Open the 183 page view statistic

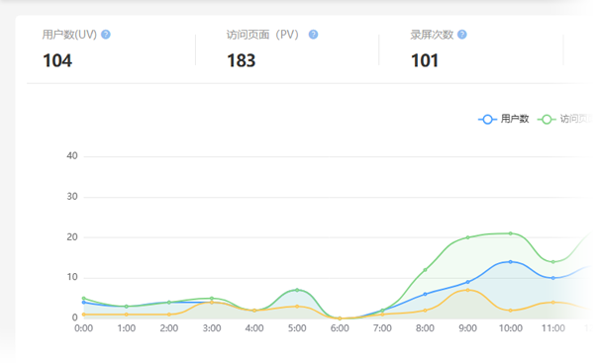click(x=242, y=60)
